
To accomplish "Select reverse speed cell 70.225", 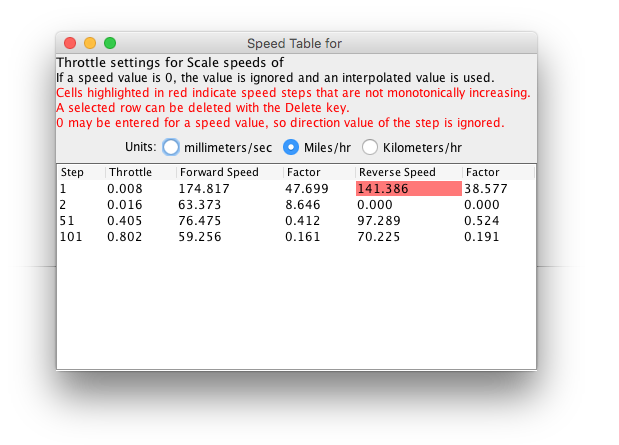I will (409, 237).
